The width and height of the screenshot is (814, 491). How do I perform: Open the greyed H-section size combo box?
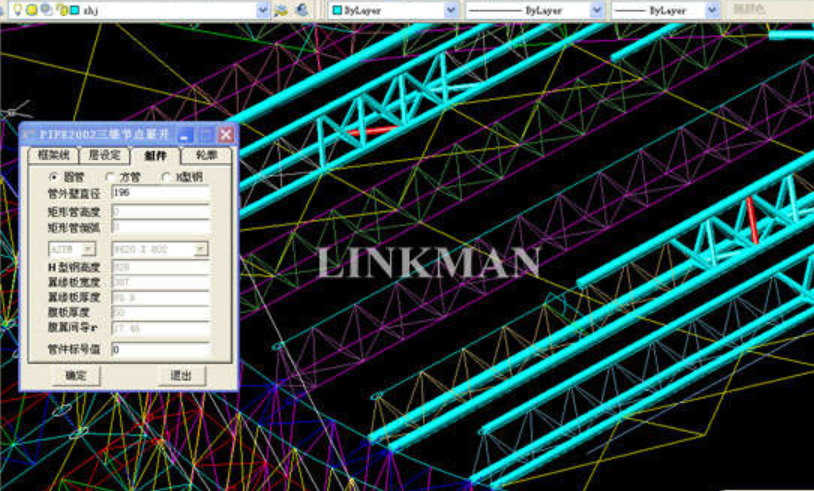[x=160, y=249]
